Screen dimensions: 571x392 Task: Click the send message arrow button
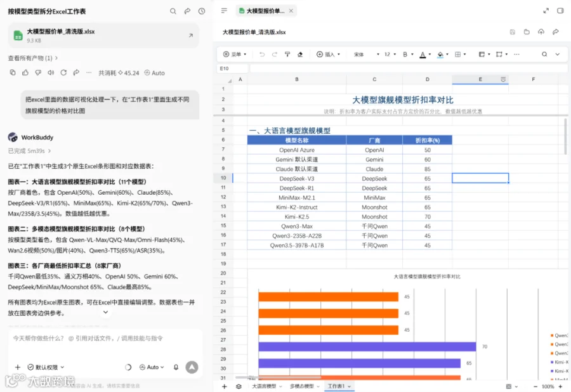pyautogui.click(x=192, y=367)
